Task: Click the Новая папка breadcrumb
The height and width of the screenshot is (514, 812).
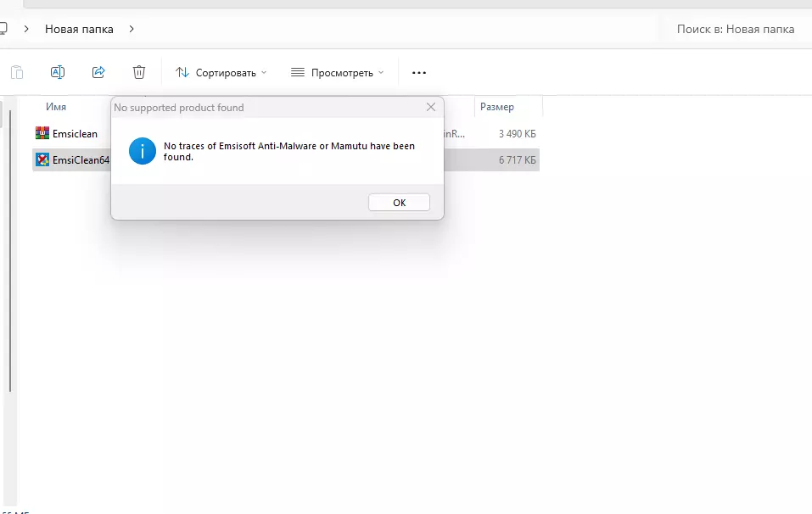Action: [x=79, y=30]
